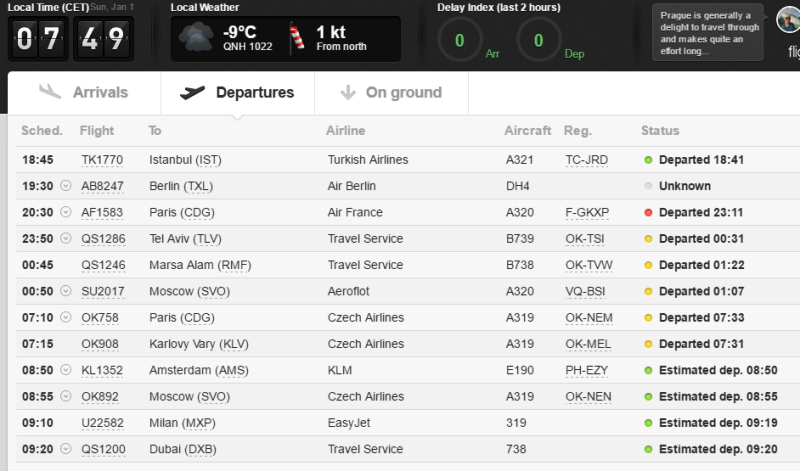Expand the codeshare chevron beside 20:30 AF1583
The height and width of the screenshot is (471, 800).
click(66, 212)
